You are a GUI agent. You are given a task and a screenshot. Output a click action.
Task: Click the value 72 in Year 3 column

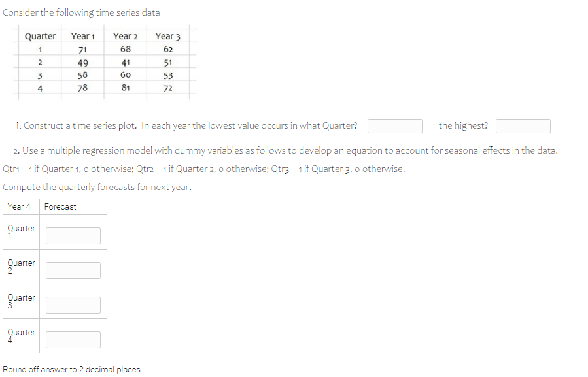(x=167, y=88)
